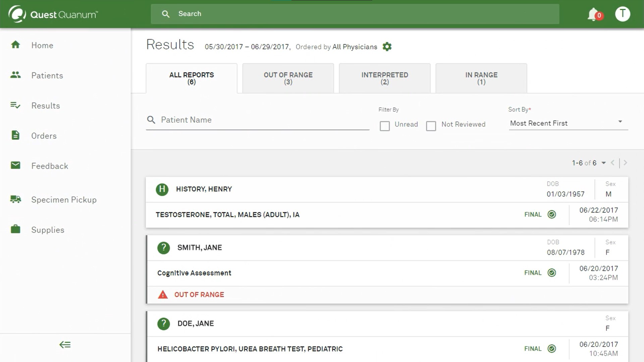Screen dimensions: 644x362
Task: Go to next page of results
Action: 625,163
